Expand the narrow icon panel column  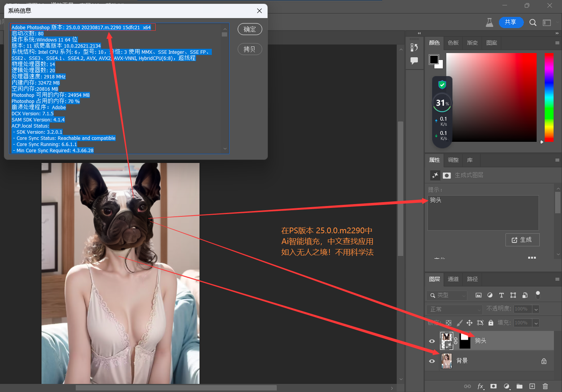(419, 33)
